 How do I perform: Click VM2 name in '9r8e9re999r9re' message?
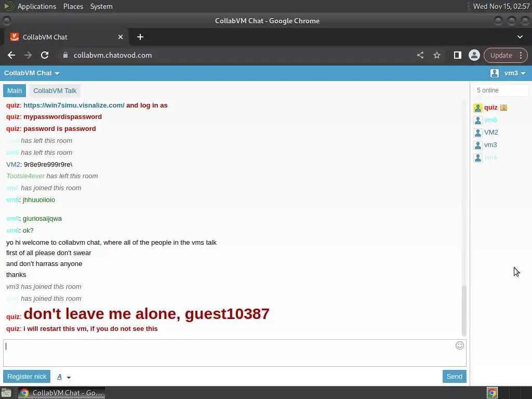point(13,165)
